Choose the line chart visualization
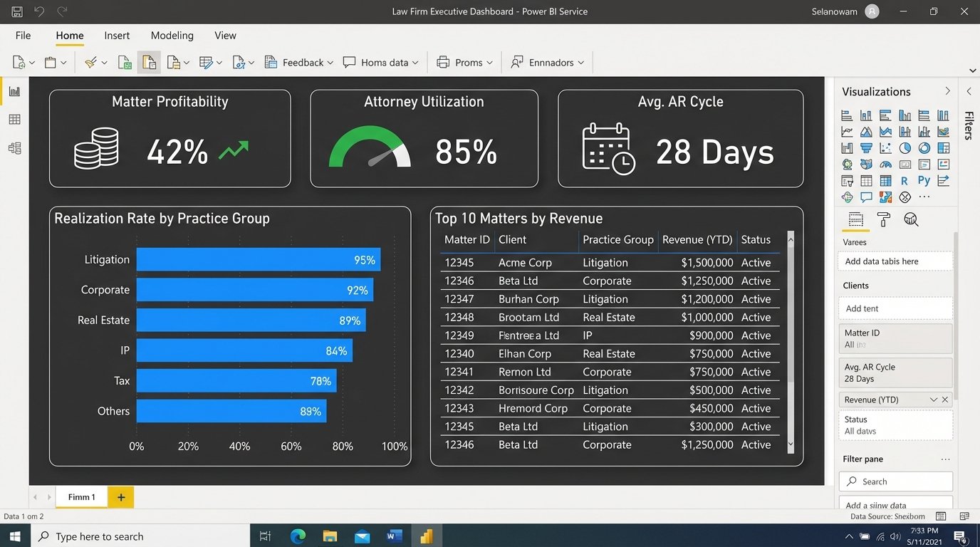Viewport: 980px width, 547px height. (847, 131)
